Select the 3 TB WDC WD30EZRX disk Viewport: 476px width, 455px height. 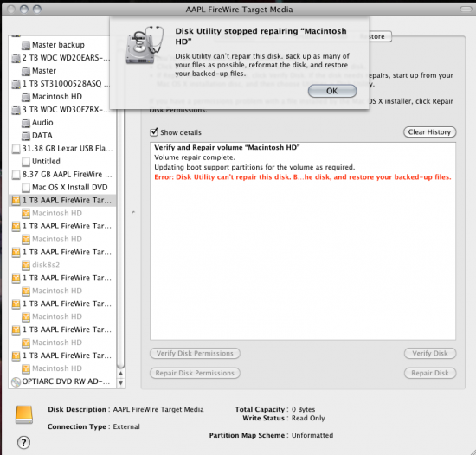(62, 110)
